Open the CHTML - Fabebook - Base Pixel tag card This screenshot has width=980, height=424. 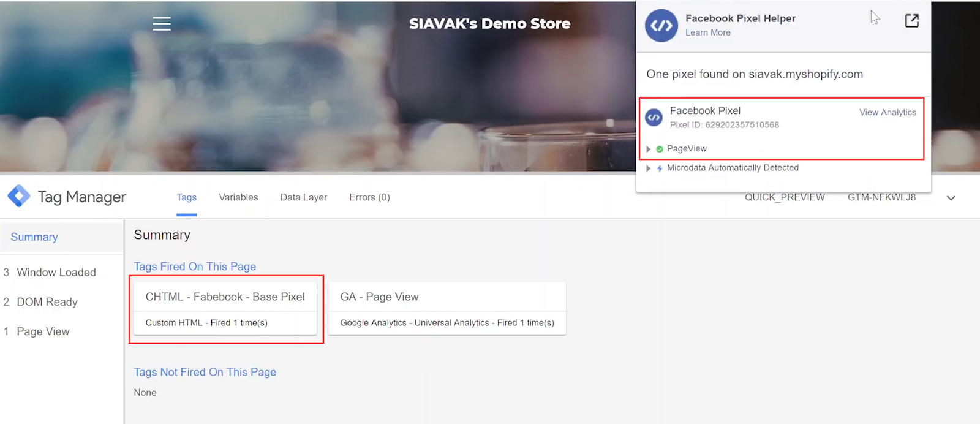[x=225, y=308]
